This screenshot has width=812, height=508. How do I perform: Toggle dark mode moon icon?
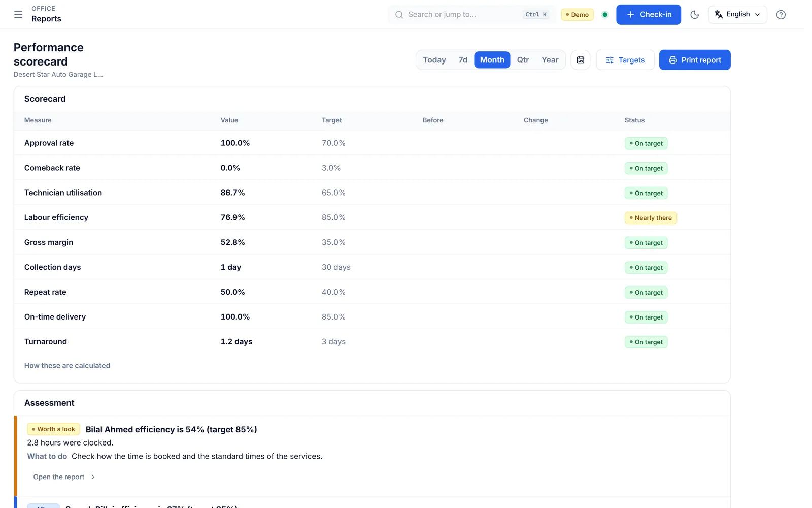coord(694,15)
